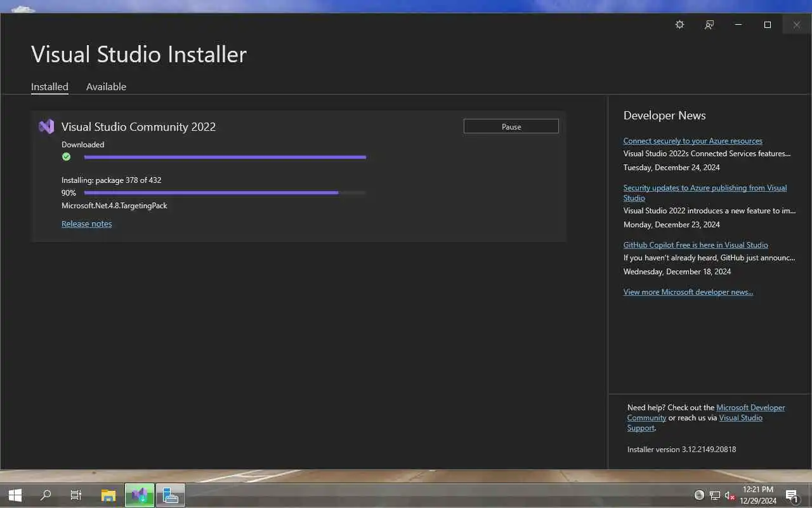Click the 'Downloaded' status label
Viewport: 812px width, 508px height.
pyautogui.click(x=82, y=145)
